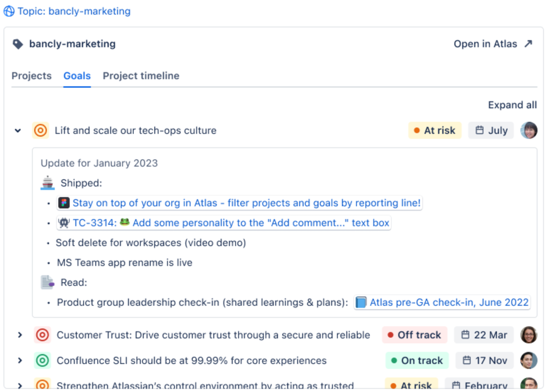Click the globe icon beside Topic: bancly-marketing

coord(9,11)
